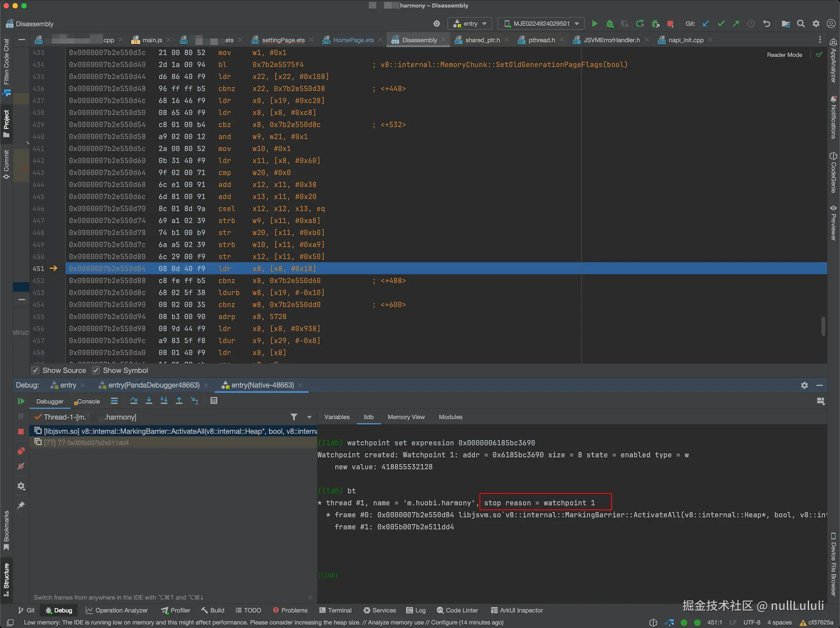Click the Debug bug icon in top toolbar
This screenshot has height=628, width=840.
tap(610, 24)
